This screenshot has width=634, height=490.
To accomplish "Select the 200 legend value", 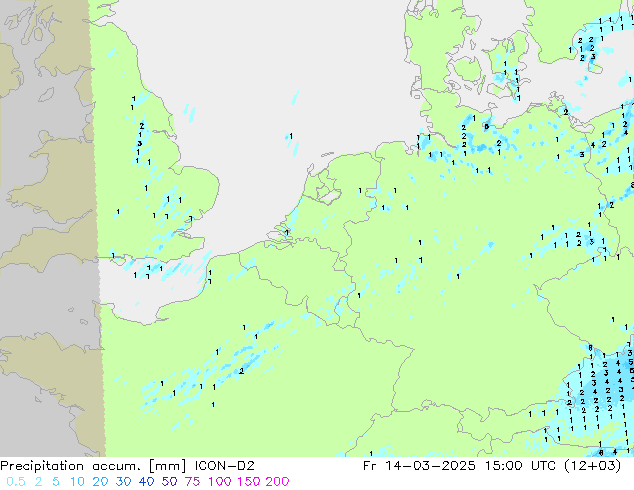I will [277, 482].
